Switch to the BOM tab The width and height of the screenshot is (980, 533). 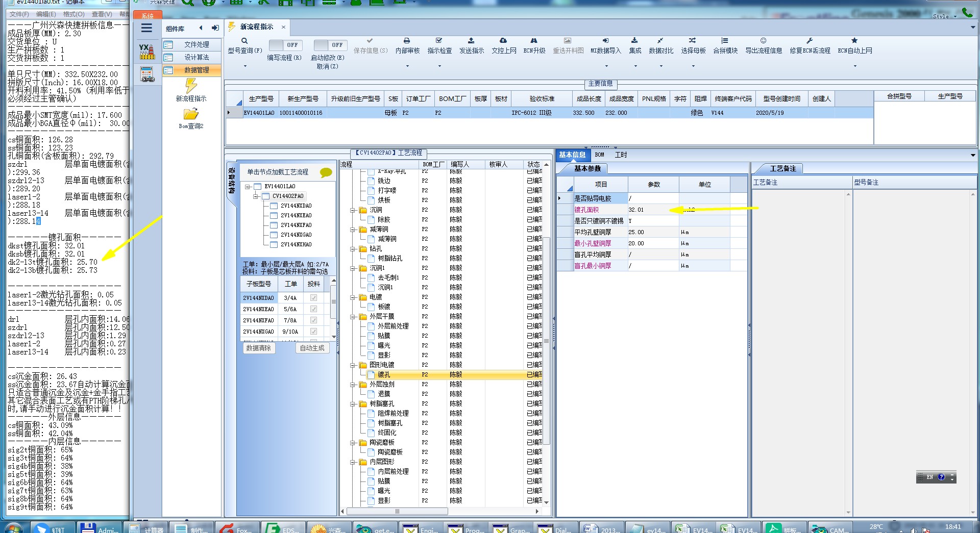coord(600,155)
